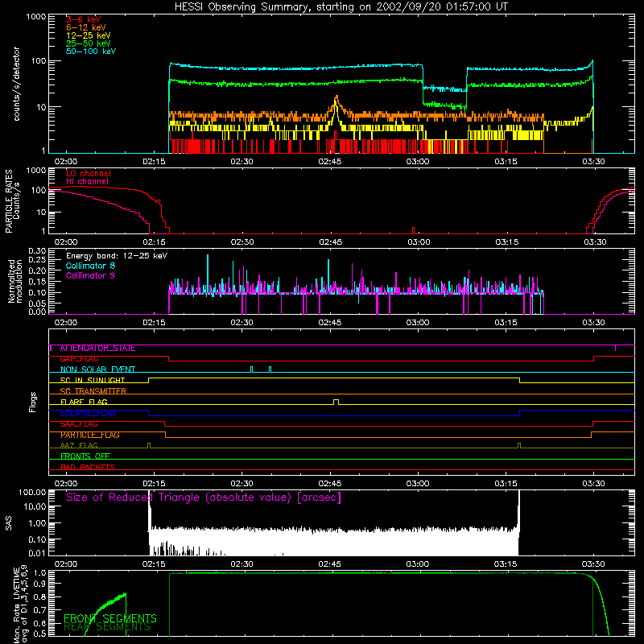Click the 'FRONT SEGMENTS' livetime legend
The width and height of the screenshot is (644, 644).
point(110,618)
